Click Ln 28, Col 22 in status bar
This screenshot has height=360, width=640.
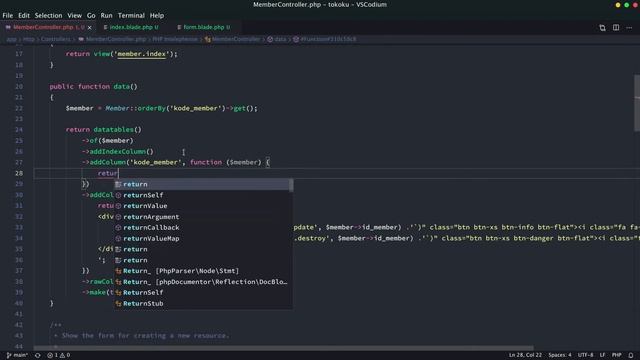(x=525, y=355)
